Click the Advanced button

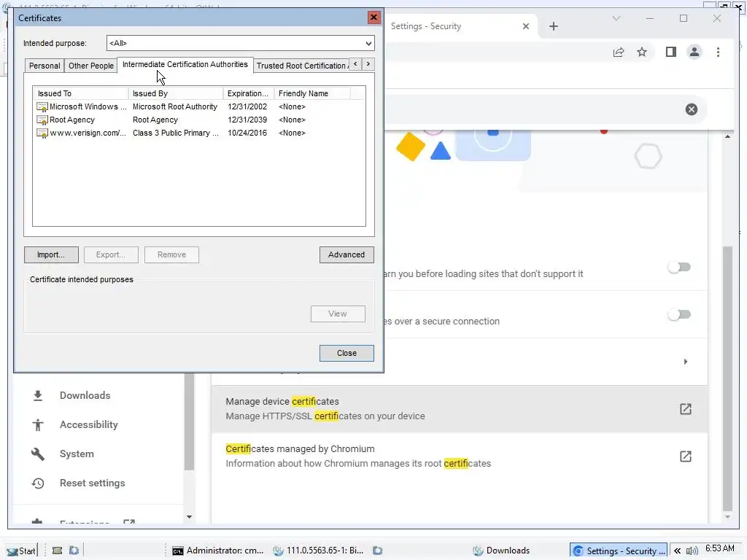[347, 254]
